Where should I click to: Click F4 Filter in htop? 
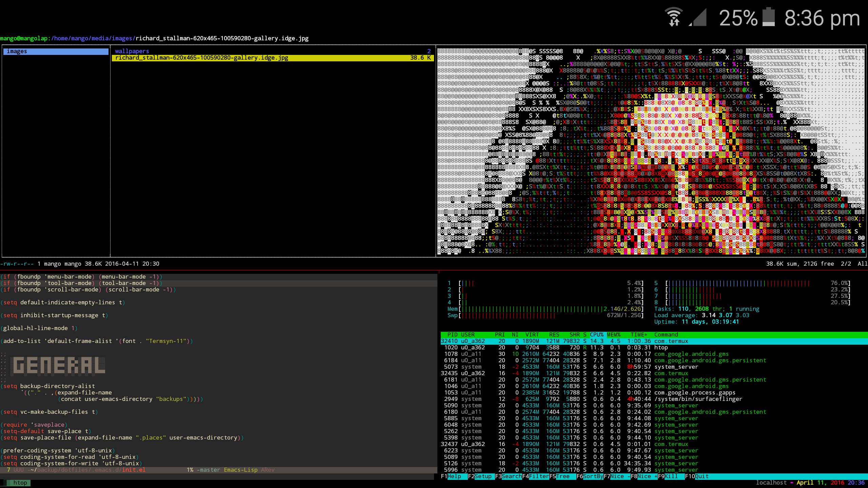point(536,476)
